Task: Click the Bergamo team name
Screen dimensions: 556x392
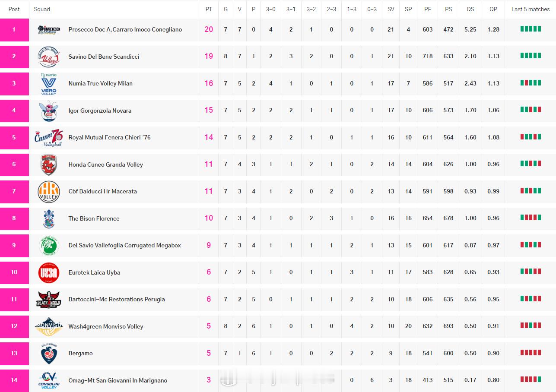Action: [80, 353]
